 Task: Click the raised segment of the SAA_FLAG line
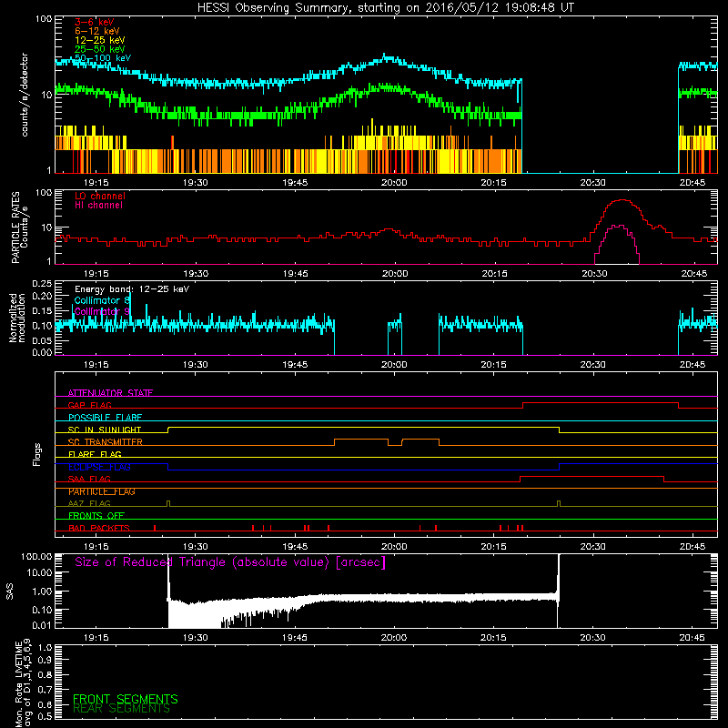tap(592, 476)
